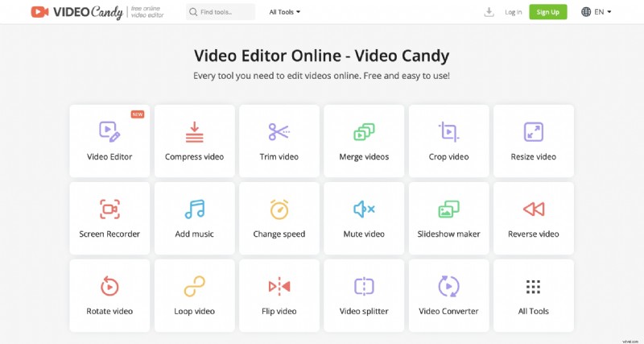Click the Crop video label
644x344 pixels.
tap(448, 156)
